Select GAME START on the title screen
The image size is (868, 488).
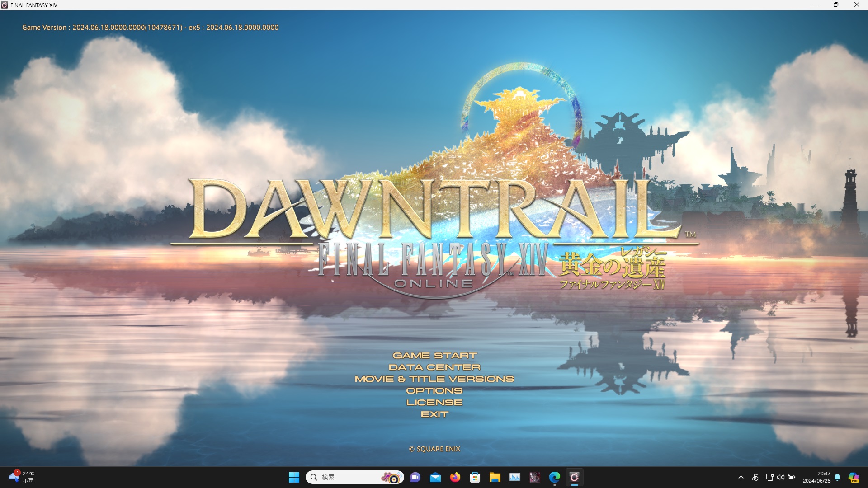coord(435,355)
